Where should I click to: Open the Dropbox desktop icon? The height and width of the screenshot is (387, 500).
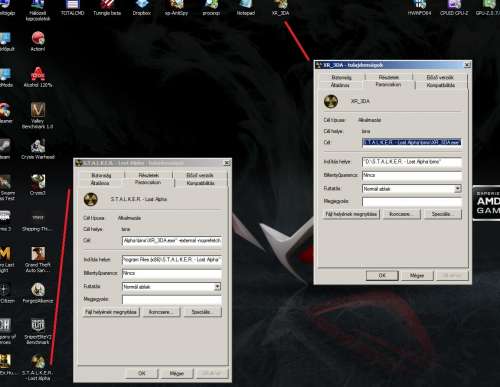[x=142, y=8]
